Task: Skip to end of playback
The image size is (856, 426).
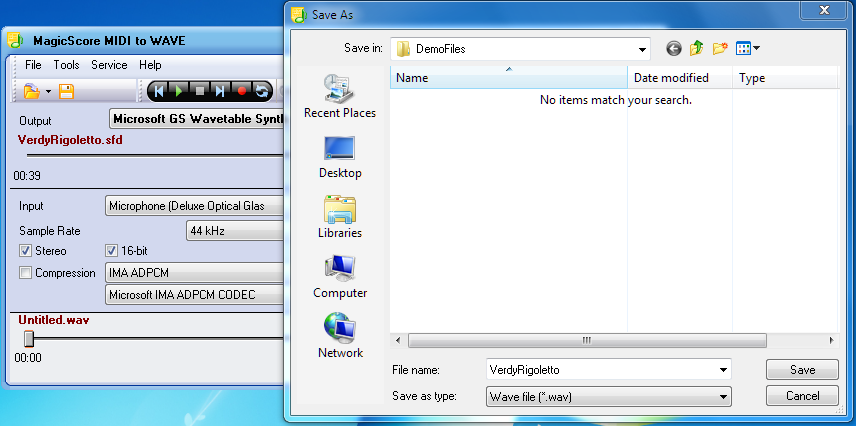Action: [x=220, y=91]
